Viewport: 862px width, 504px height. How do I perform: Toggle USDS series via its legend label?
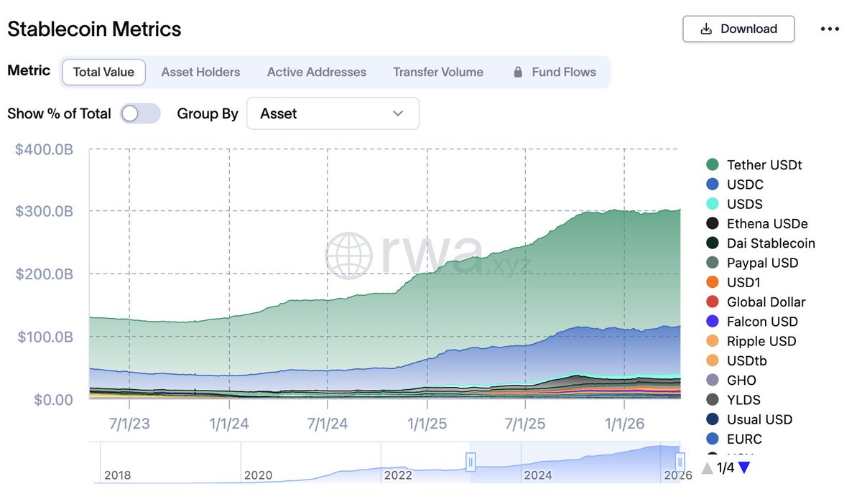click(x=745, y=204)
